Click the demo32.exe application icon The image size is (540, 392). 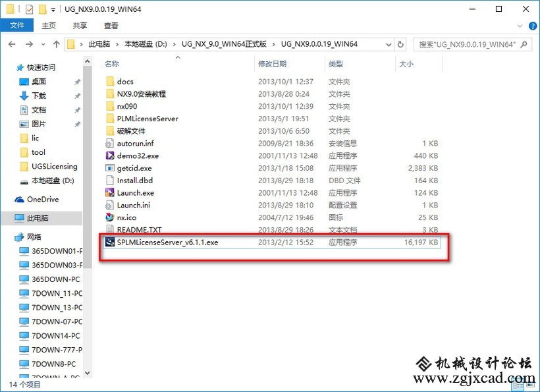tap(110, 155)
